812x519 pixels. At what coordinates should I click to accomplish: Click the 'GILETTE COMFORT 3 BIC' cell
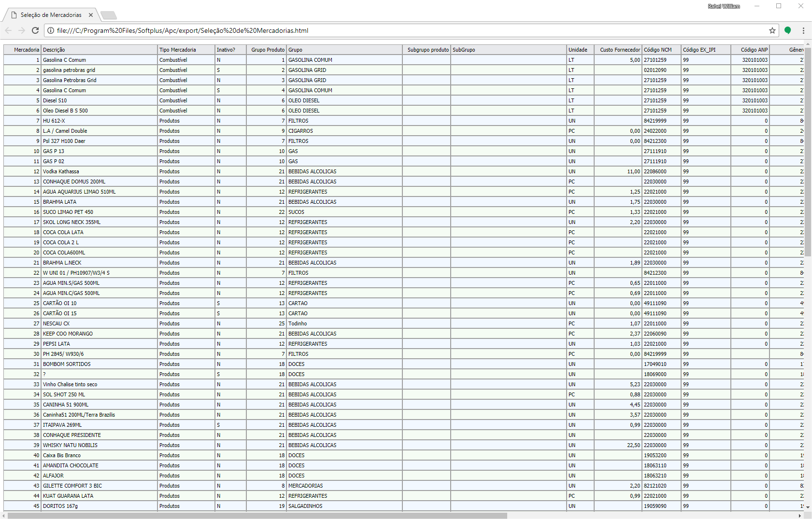(100, 486)
